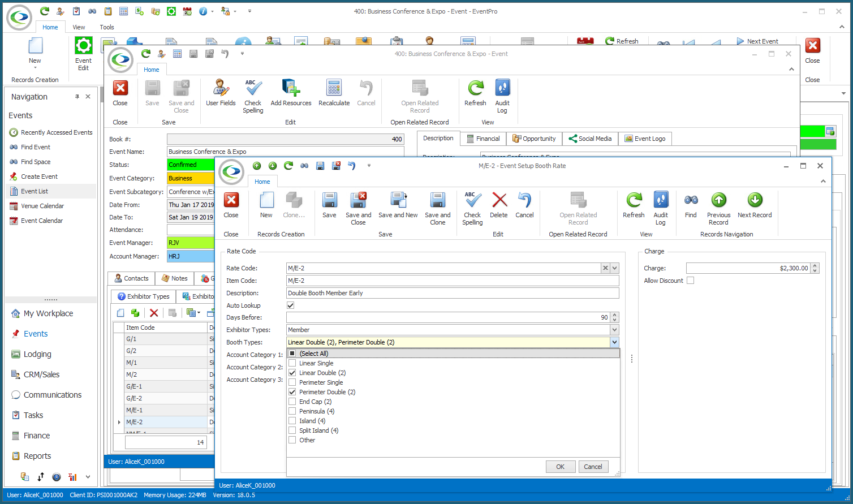853x504 pixels.
Task: Open Booth Rate quick access toolbar dropdown
Action: (369, 166)
